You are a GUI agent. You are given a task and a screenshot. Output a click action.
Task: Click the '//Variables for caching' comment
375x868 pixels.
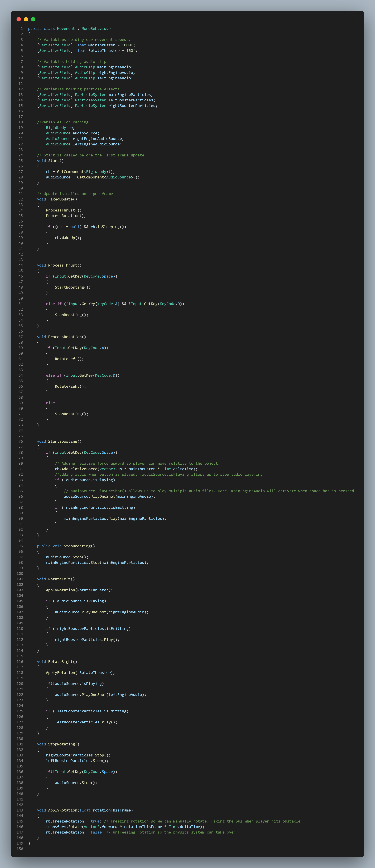(63, 122)
